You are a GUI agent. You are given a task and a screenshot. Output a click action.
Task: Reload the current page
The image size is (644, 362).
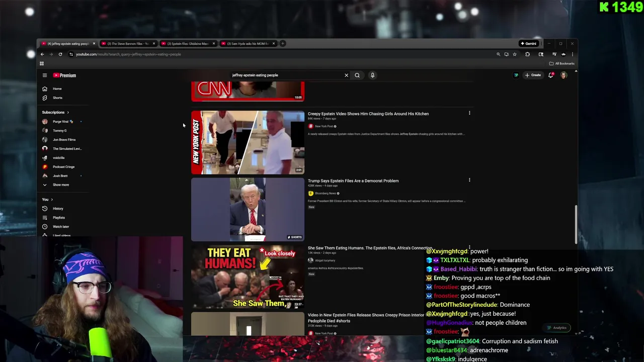click(x=60, y=54)
